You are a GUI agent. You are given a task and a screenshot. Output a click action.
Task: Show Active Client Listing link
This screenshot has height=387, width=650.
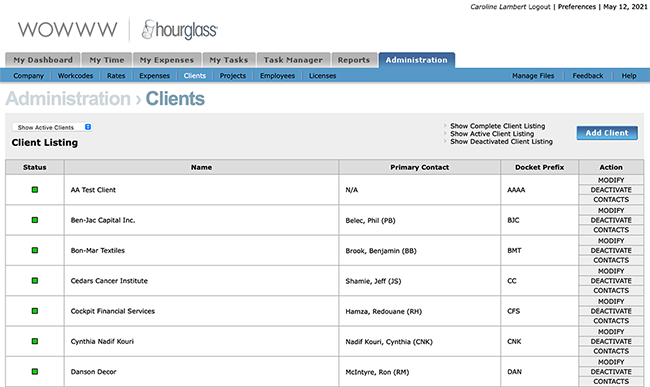[492, 134]
